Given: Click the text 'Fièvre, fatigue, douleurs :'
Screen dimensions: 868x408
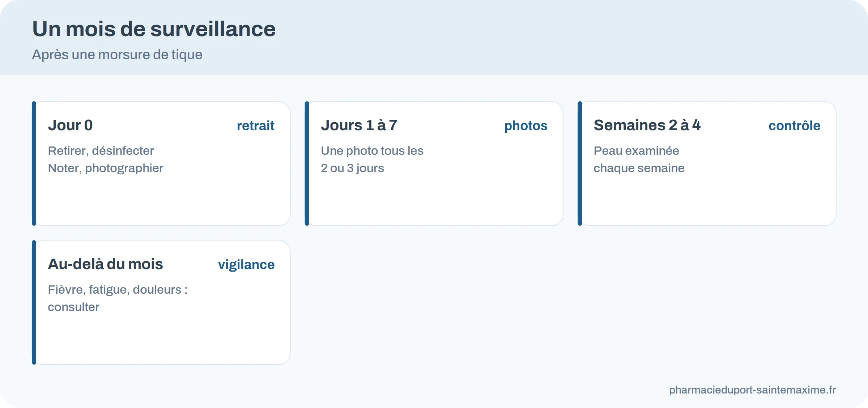Looking at the screenshot, I should pyautogui.click(x=118, y=289).
